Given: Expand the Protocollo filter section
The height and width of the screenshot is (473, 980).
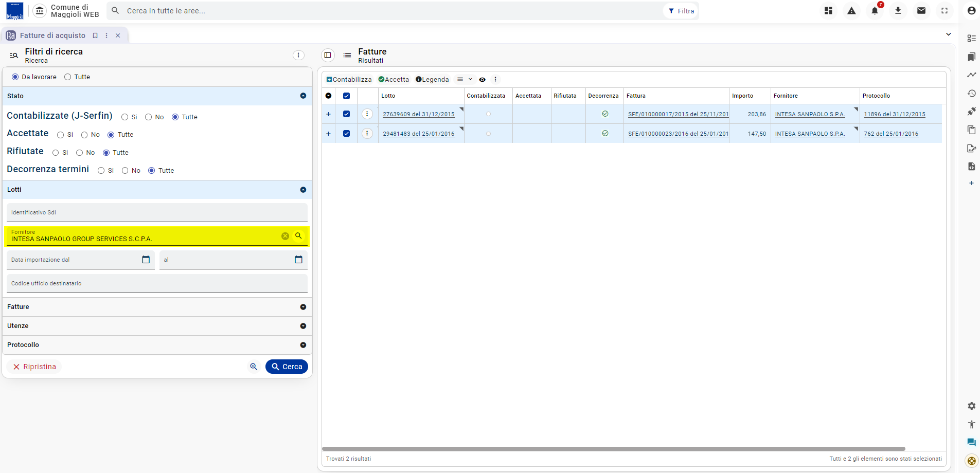Looking at the screenshot, I should (x=157, y=345).
